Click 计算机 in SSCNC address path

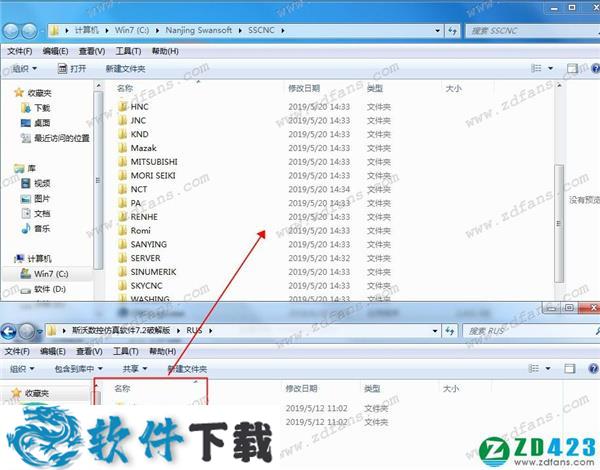[86, 30]
